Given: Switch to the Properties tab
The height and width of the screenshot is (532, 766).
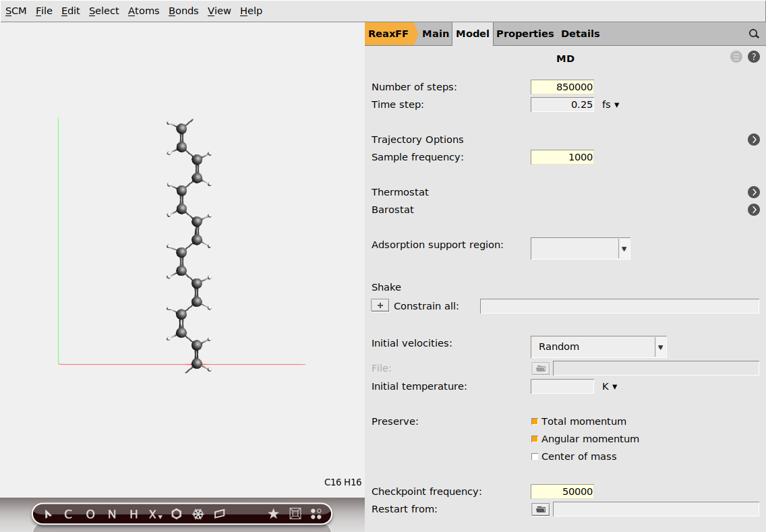Looking at the screenshot, I should pos(525,34).
